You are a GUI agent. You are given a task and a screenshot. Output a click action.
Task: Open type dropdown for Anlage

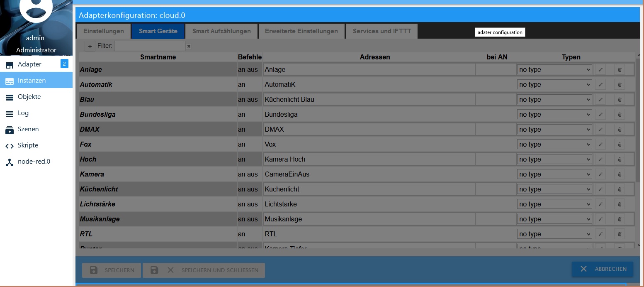554,70
